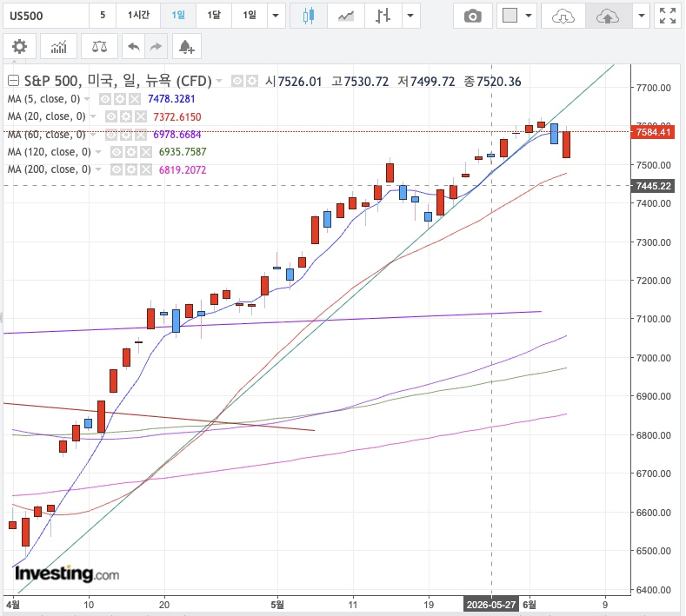Open MA 5 legend dropdown arrow
The width and height of the screenshot is (686, 616).
pyautogui.click(x=87, y=99)
